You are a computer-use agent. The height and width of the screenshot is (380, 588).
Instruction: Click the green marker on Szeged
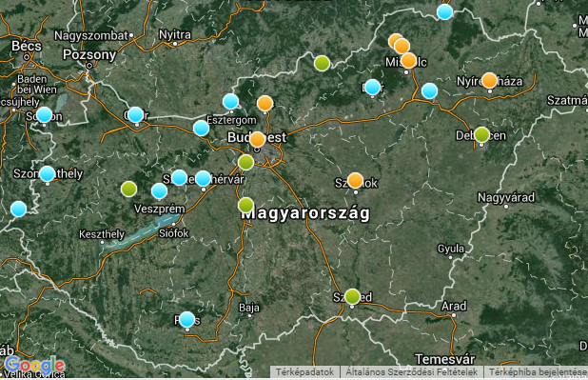352,296
